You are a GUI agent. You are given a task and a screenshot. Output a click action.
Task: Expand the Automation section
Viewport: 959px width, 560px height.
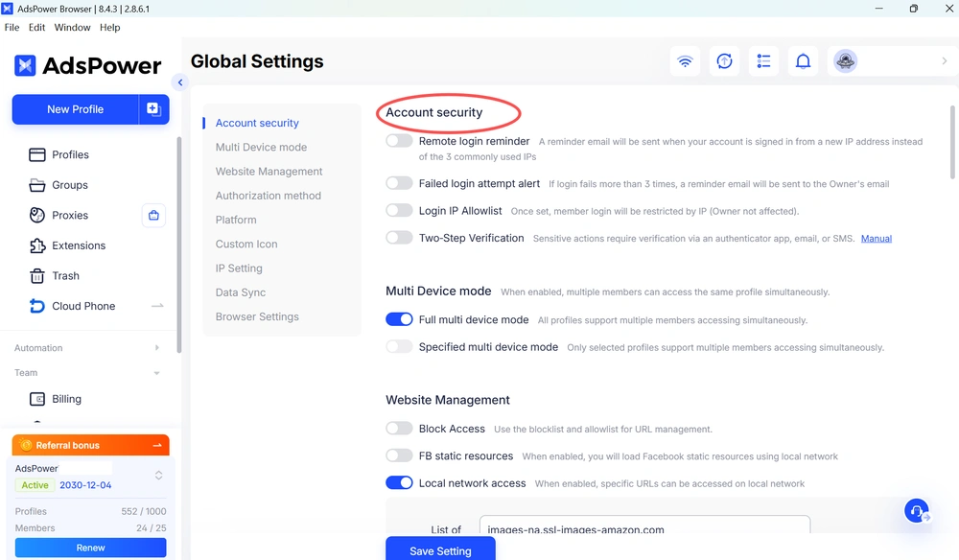(x=156, y=348)
